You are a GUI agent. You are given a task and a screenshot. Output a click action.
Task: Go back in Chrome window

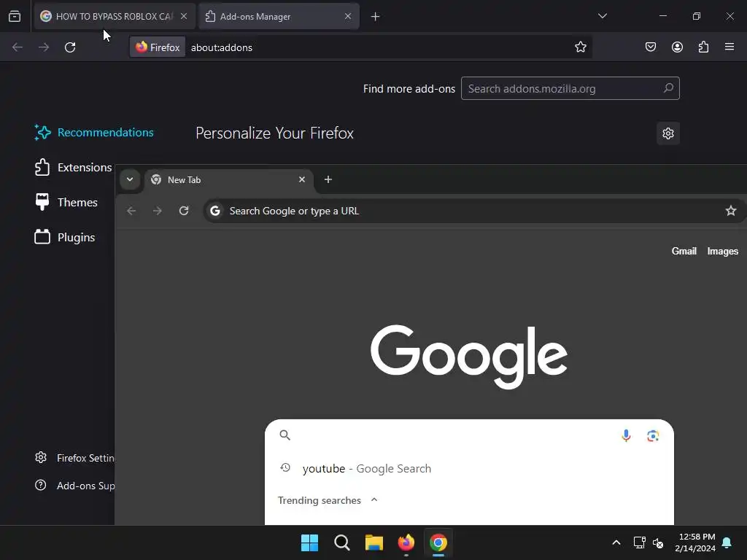131,211
